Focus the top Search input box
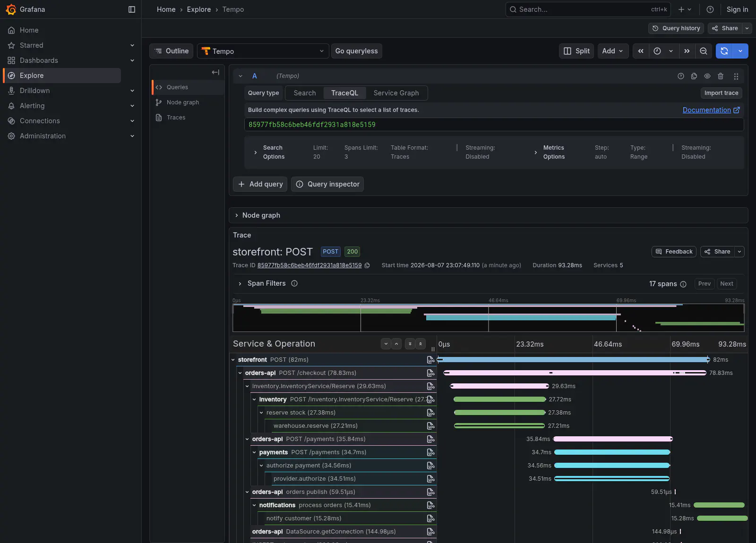The width and height of the screenshot is (756, 543). click(588, 9)
